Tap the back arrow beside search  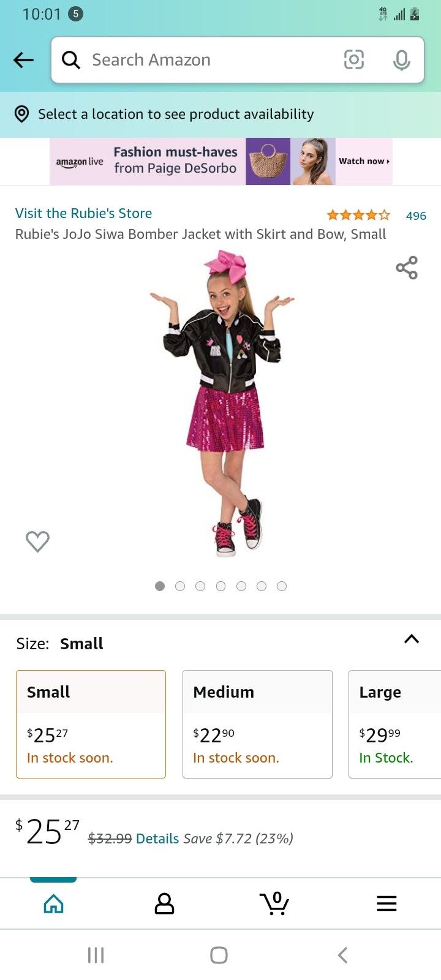23,60
